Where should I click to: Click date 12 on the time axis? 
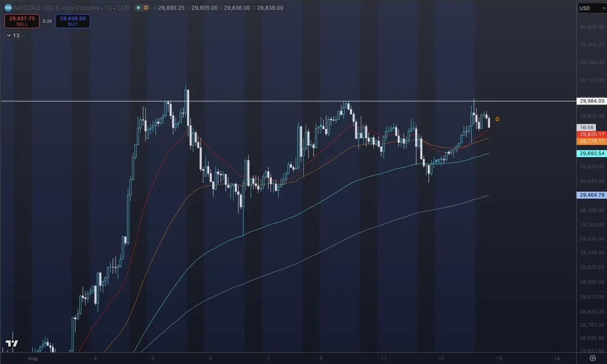441,358
